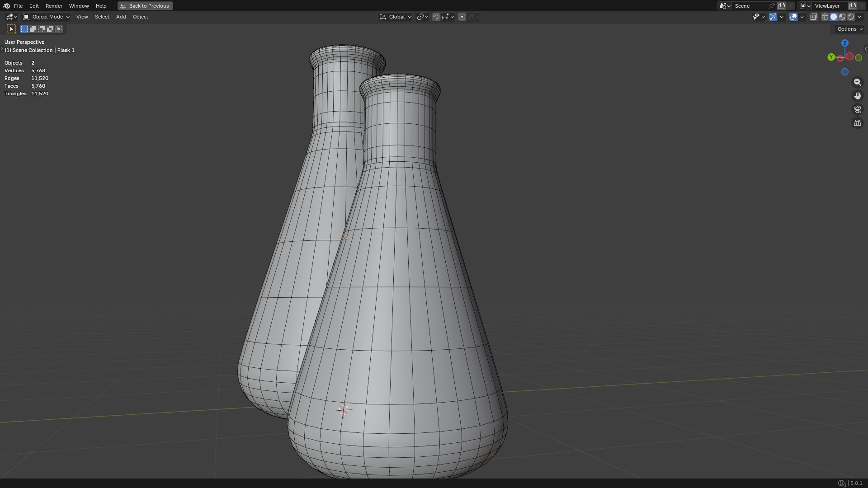Set selection mode to Intersect

59,29
